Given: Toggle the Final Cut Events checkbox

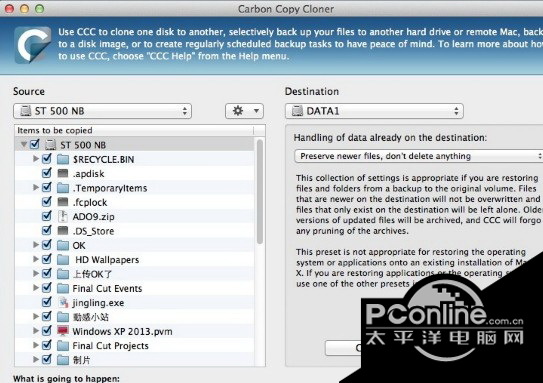Looking at the screenshot, I should 46,288.
